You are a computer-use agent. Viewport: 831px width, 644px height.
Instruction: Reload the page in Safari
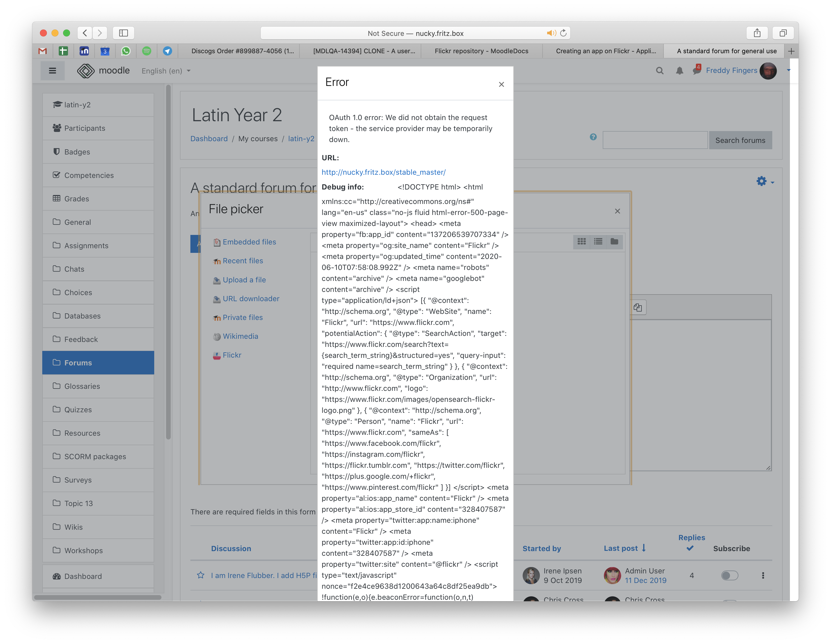tap(563, 33)
